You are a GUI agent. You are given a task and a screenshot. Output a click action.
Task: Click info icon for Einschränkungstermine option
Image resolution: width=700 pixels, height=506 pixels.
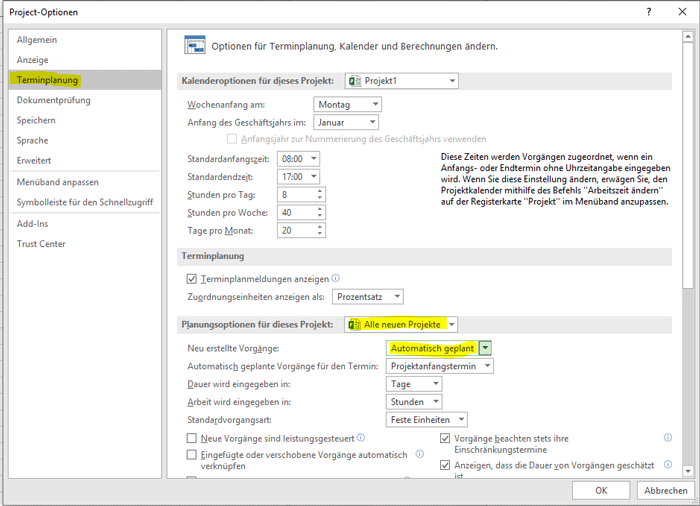[668, 438]
